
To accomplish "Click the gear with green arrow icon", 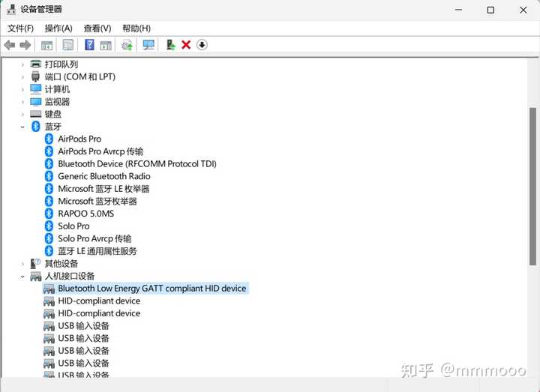I will pyautogui.click(x=127, y=45).
